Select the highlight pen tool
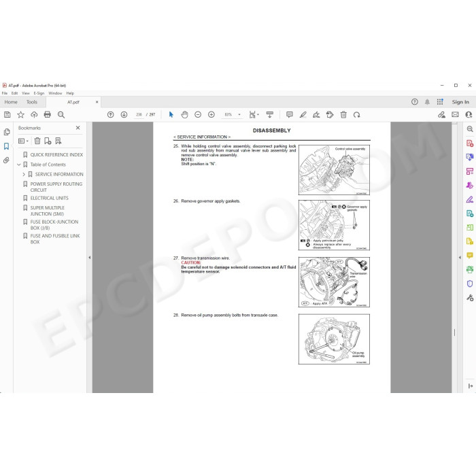The height and width of the screenshot is (476, 476). coord(303,114)
